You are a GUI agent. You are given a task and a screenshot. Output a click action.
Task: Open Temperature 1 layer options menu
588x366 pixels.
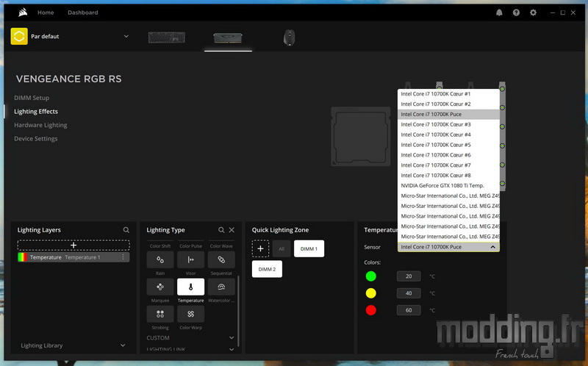[123, 257]
